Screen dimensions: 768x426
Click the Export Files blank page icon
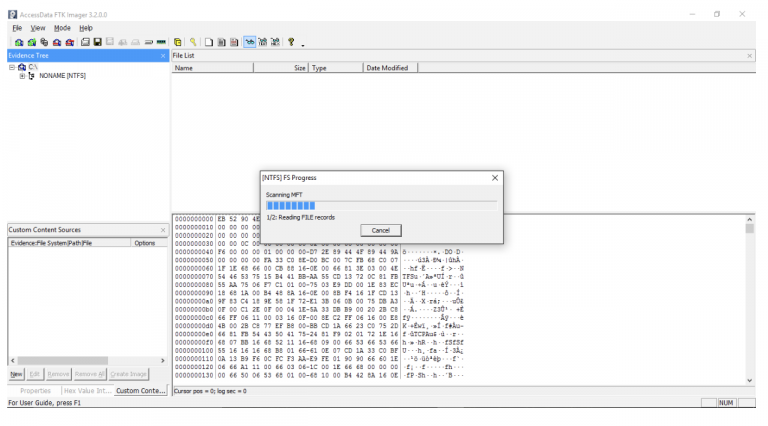[x=209, y=42]
